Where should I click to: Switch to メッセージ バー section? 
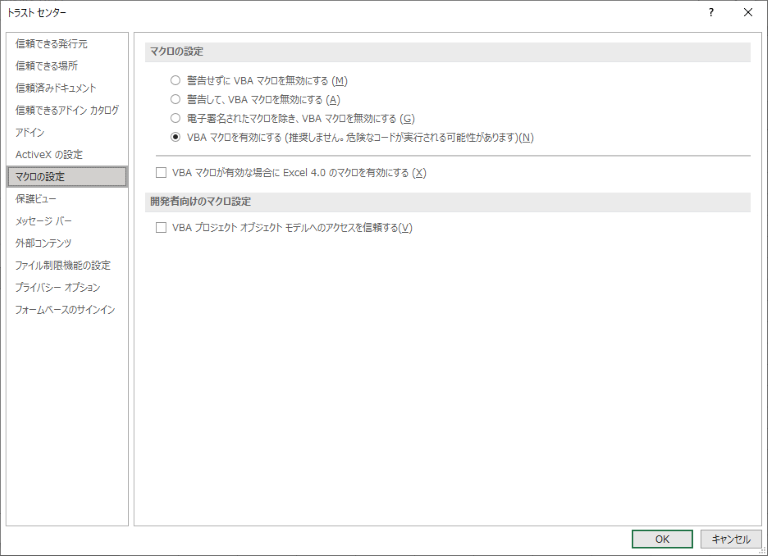(x=44, y=221)
